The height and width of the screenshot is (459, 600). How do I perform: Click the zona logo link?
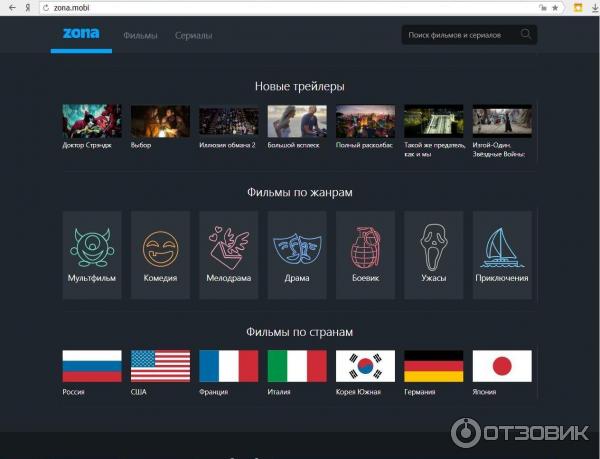coord(81,34)
